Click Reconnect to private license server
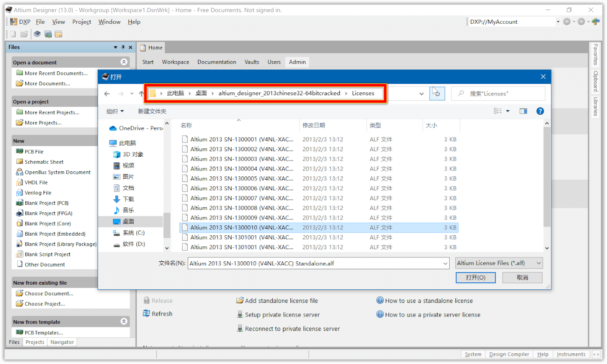Image resolution: width=607 pixels, height=364 pixels. (292, 329)
